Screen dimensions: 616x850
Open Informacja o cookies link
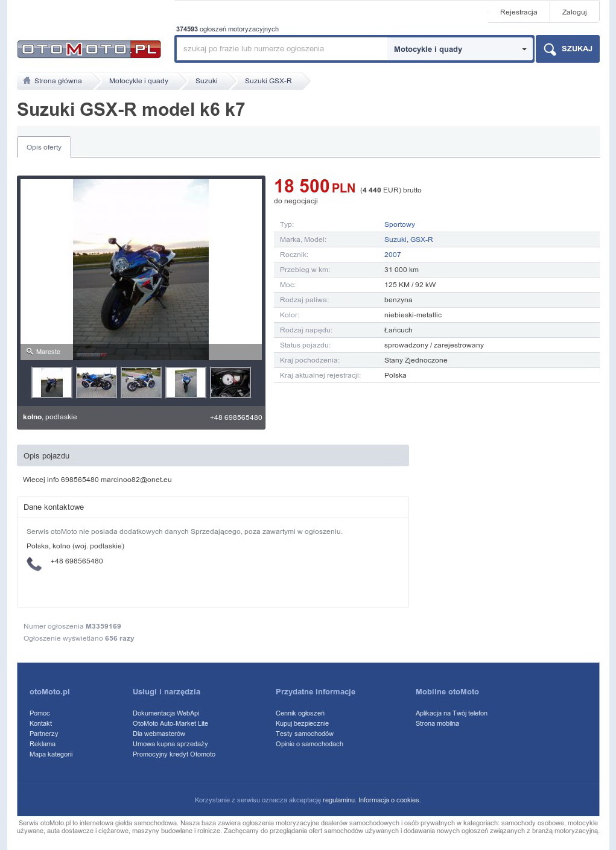389,800
